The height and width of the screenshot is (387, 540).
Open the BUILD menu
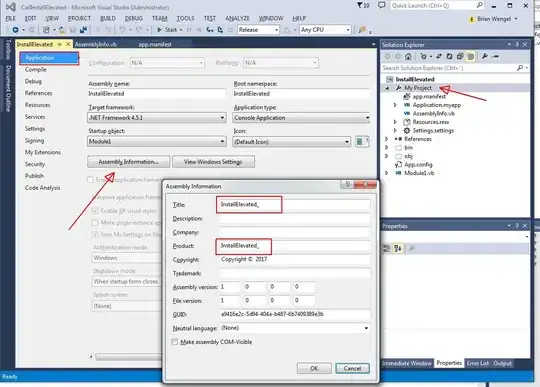tap(108, 18)
